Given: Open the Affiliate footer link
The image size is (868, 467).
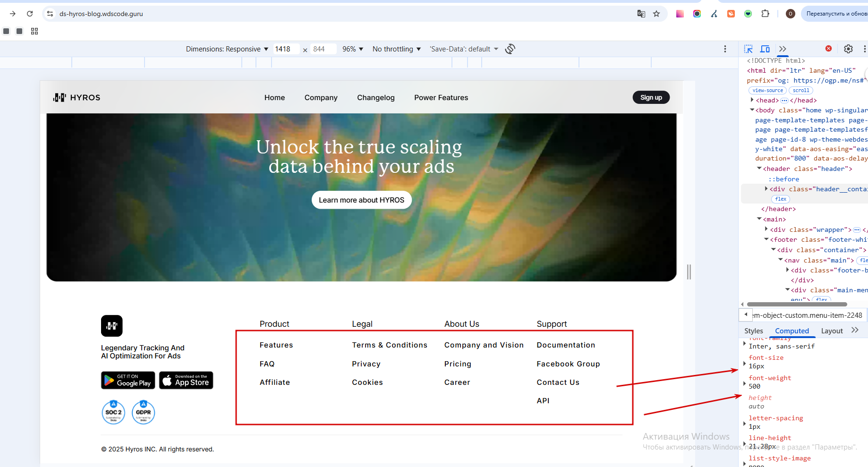Looking at the screenshot, I should click(275, 382).
